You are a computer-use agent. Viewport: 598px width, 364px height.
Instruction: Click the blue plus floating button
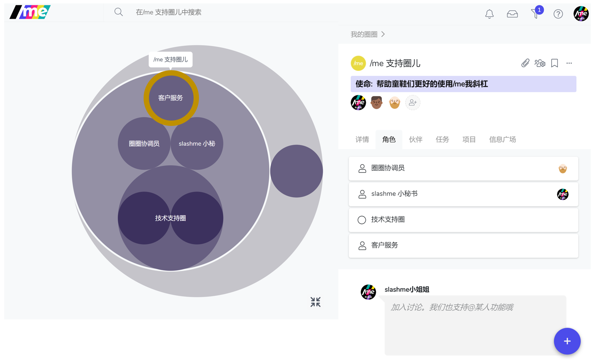[567, 341]
